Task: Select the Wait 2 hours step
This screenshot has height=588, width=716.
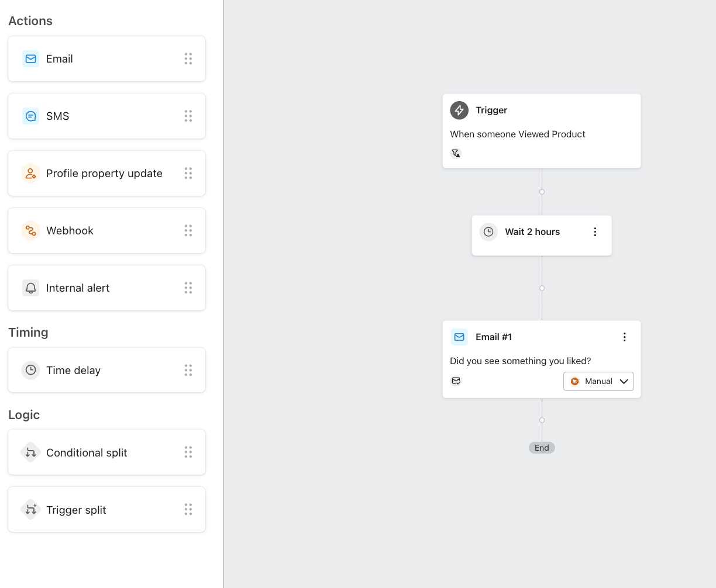Action: (x=532, y=233)
